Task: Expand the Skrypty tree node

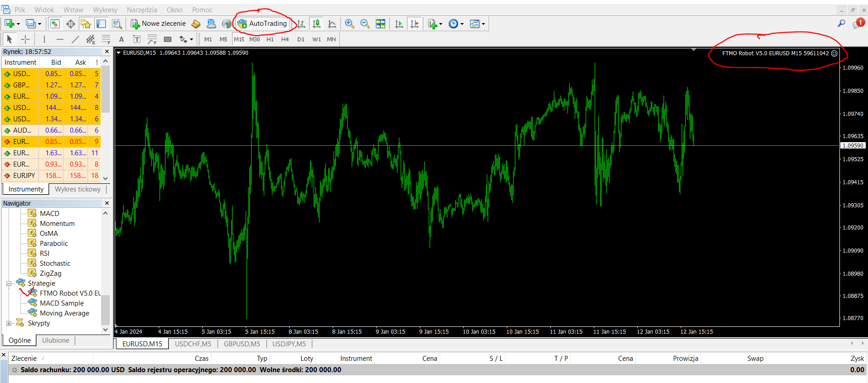Action: point(9,323)
